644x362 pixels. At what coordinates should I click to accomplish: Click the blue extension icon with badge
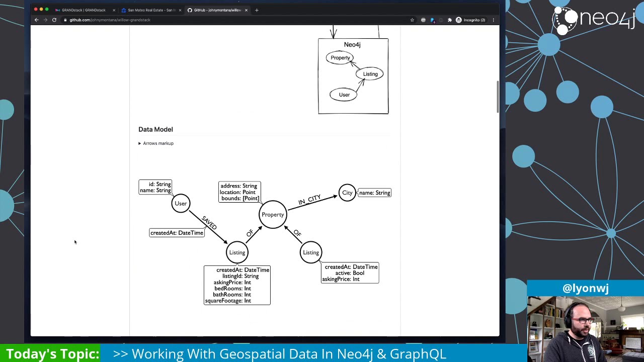(x=432, y=20)
